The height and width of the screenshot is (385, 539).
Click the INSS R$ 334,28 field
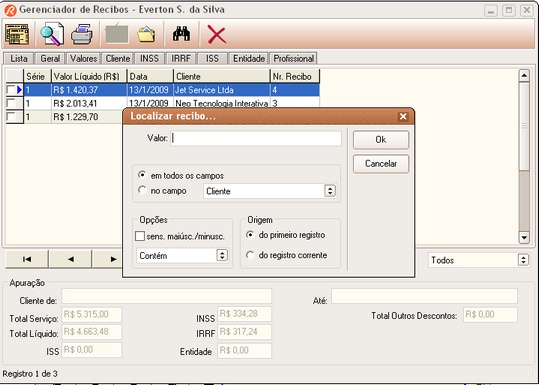244,314
